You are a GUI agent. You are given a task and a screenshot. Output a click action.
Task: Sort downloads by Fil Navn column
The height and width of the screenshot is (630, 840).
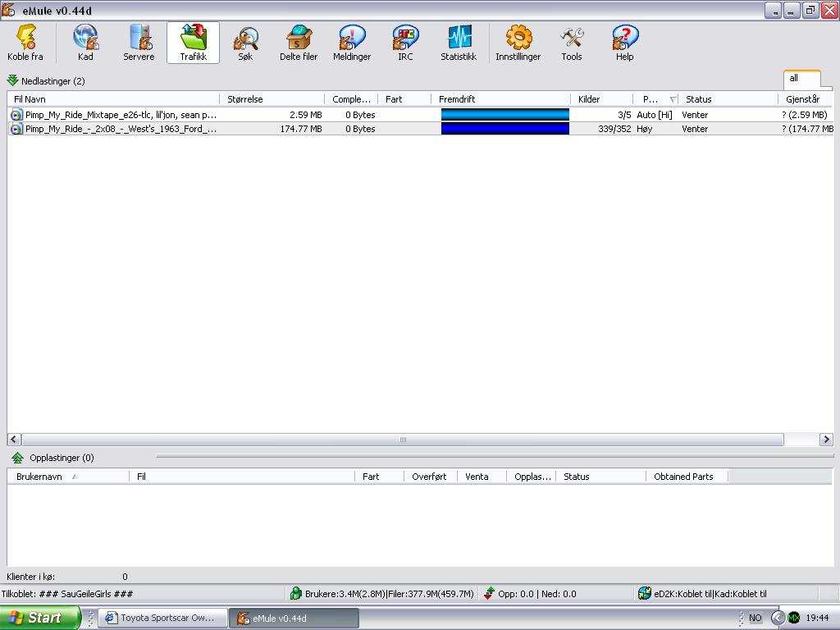113,99
